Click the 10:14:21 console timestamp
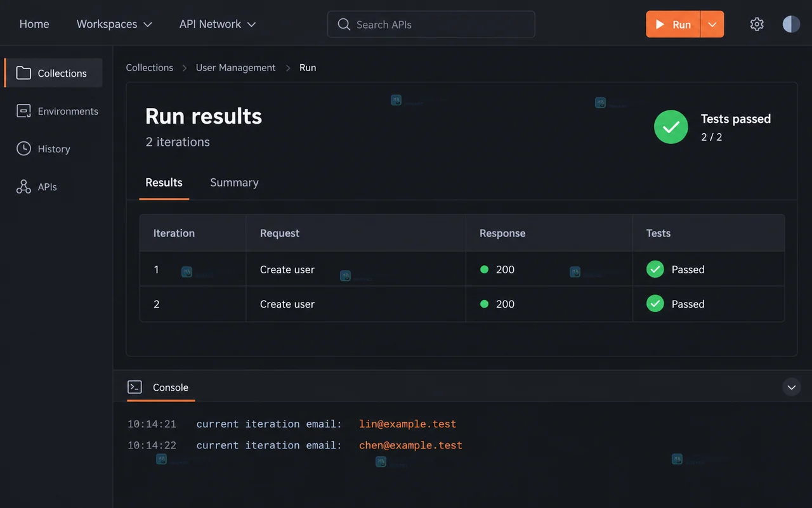Image resolution: width=812 pixels, height=508 pixels. 152,424
